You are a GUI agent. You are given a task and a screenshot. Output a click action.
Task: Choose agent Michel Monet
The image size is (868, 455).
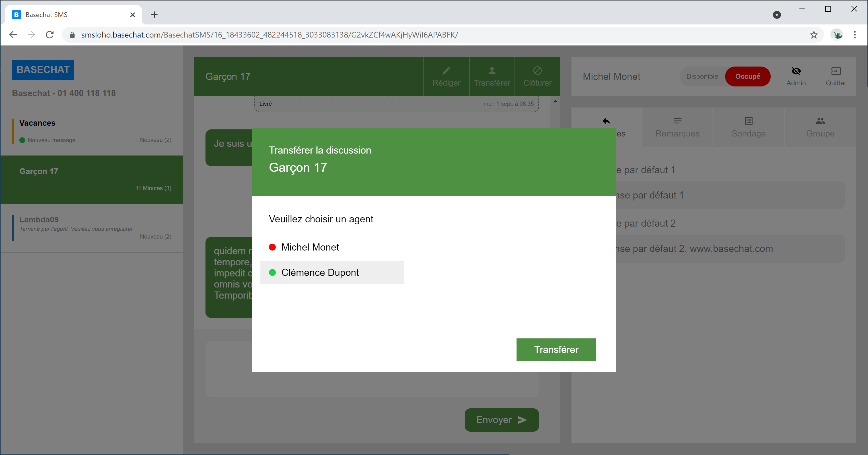[x=310, y=247]
